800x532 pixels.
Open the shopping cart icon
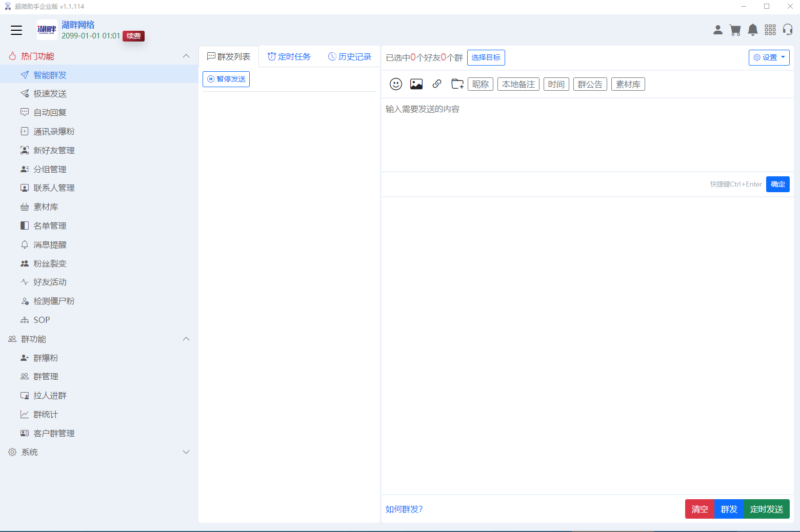735,30
